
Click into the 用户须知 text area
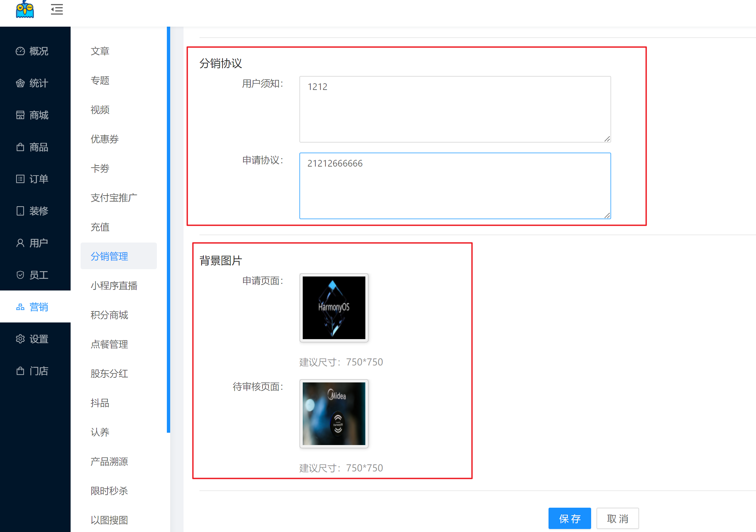tap(455, 109)
